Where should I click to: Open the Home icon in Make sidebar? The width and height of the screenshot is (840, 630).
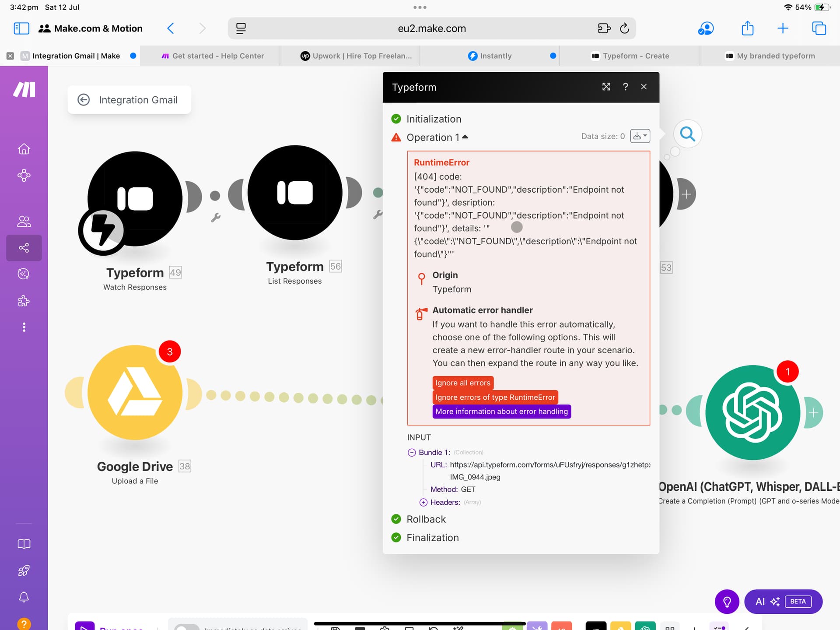pyautogui.click(x=24, y=149)
